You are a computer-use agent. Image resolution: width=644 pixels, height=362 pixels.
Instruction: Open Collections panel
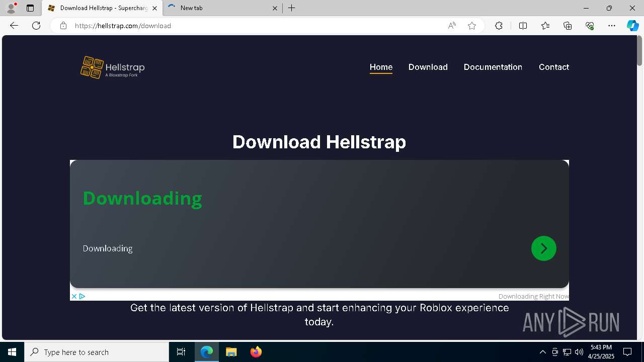tap(568, 26)
